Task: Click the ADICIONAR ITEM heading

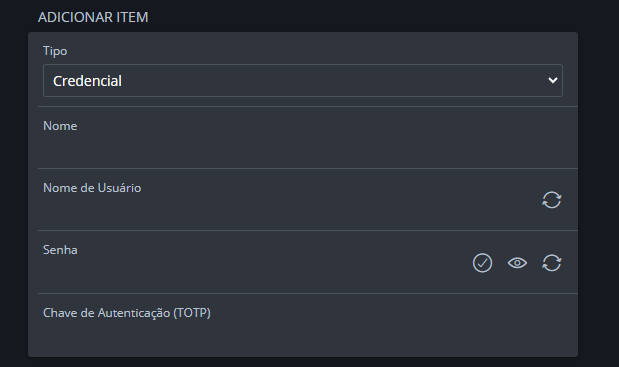Action: (93, 17)
